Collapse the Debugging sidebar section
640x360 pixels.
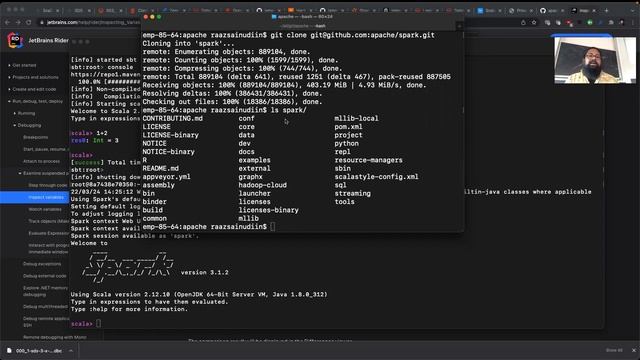coord(29,125)
